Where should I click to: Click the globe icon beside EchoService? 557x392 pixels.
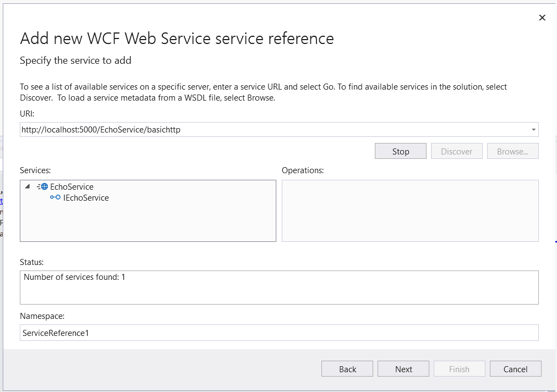tap(43, 187)
